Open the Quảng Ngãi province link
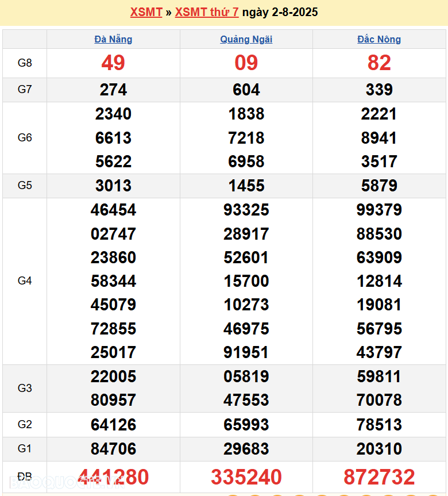 pyautogui.click(x=246, y=39)
